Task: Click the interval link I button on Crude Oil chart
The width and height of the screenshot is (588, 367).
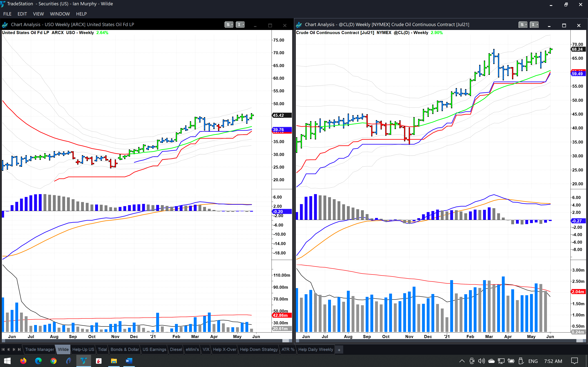Action: pos(534,24)
